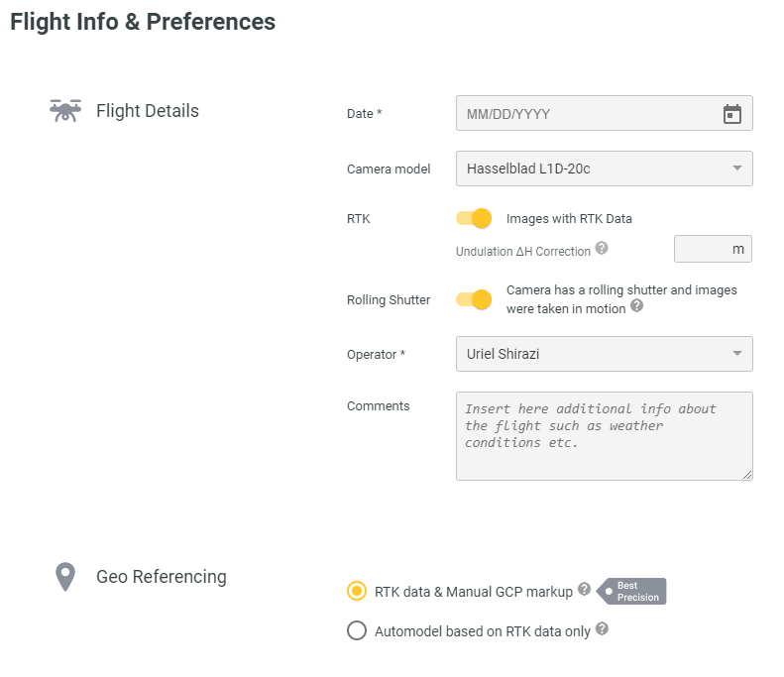
Task: Turn off the Rolling Shutter switch
Action: pos(474,299)
